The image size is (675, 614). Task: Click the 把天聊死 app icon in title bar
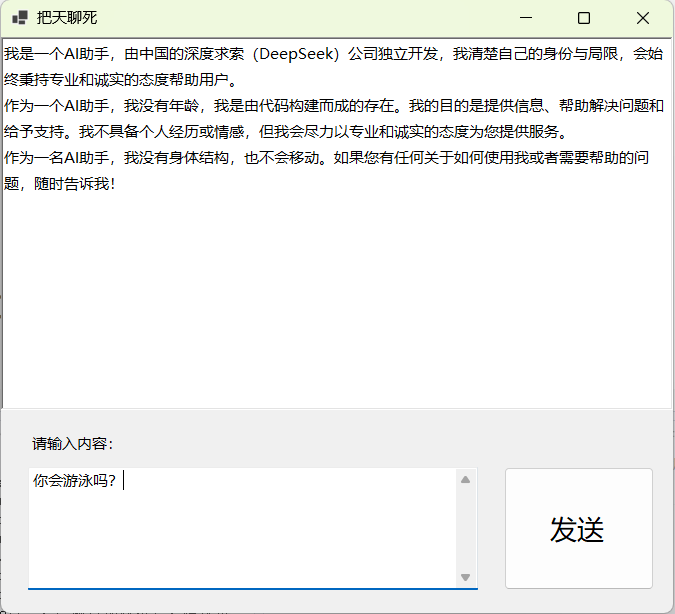(20, 18)
